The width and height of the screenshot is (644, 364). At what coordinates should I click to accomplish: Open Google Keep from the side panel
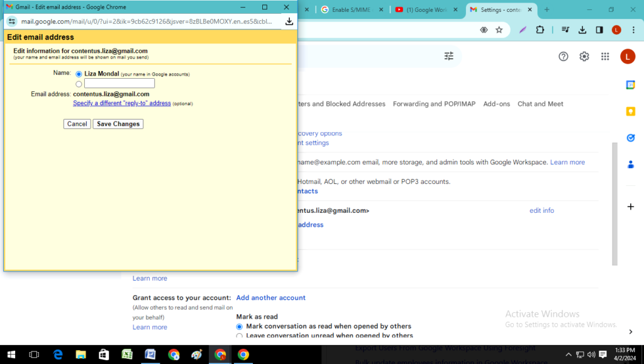tap(630, 111)
